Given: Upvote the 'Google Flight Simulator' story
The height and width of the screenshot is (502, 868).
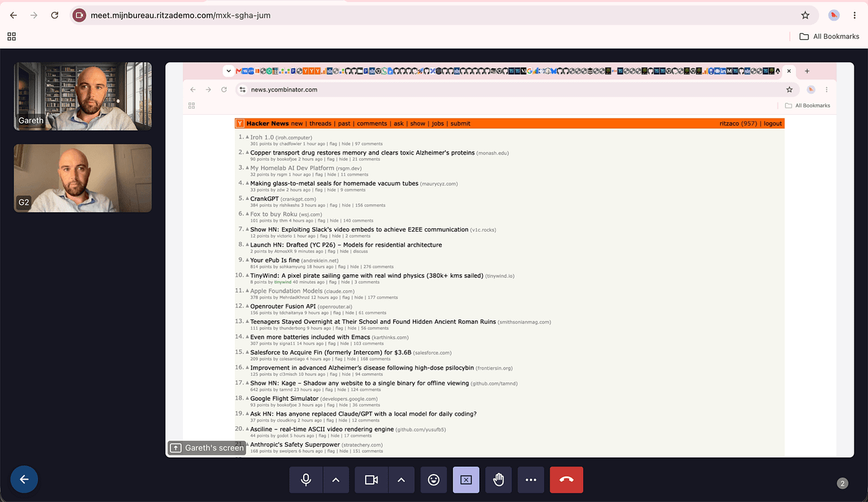Looking at the screenshot, I should click(247, 398).
